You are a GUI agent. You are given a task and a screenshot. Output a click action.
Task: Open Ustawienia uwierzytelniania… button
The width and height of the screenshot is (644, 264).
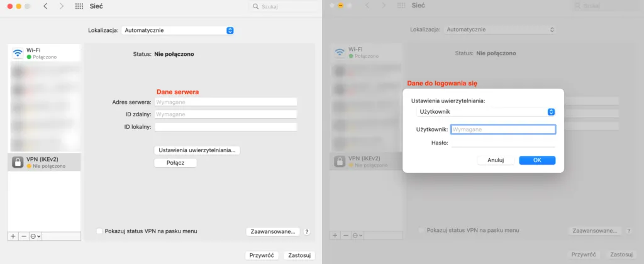(x=197, y=150)
